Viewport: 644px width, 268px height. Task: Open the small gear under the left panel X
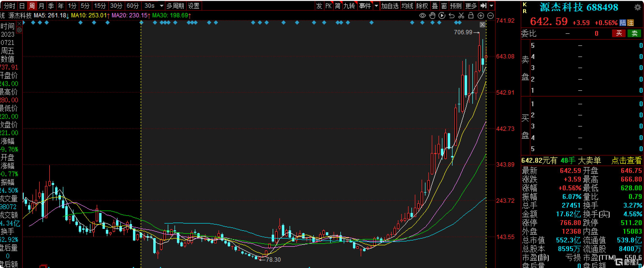click(19, 30)
